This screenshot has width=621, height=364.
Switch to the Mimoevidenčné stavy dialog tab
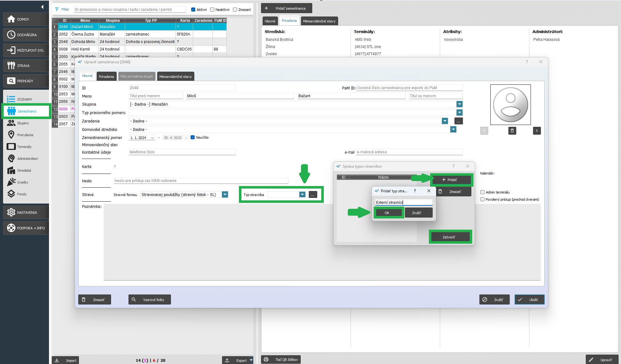[175, 76]
